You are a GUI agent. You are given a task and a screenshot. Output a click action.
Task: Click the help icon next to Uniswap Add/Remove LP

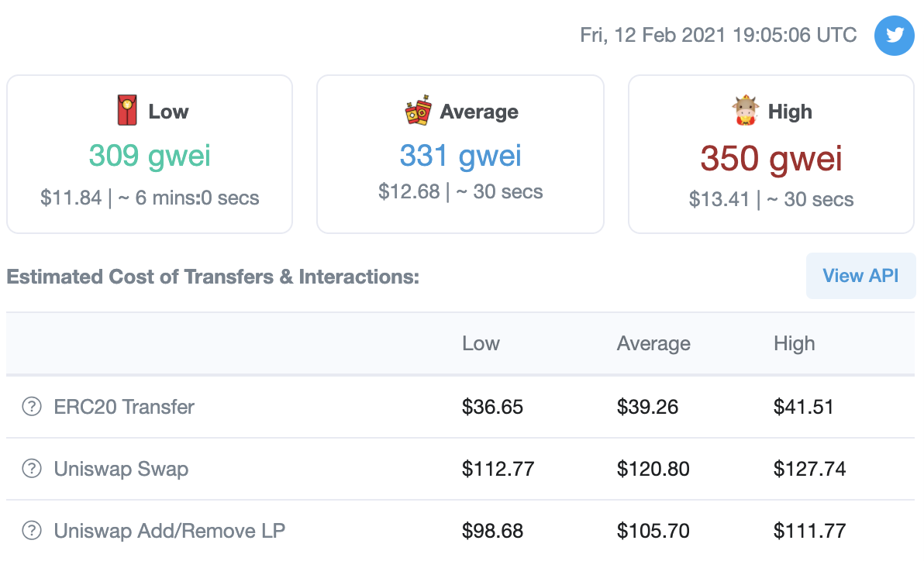click(x=32, y=530)
